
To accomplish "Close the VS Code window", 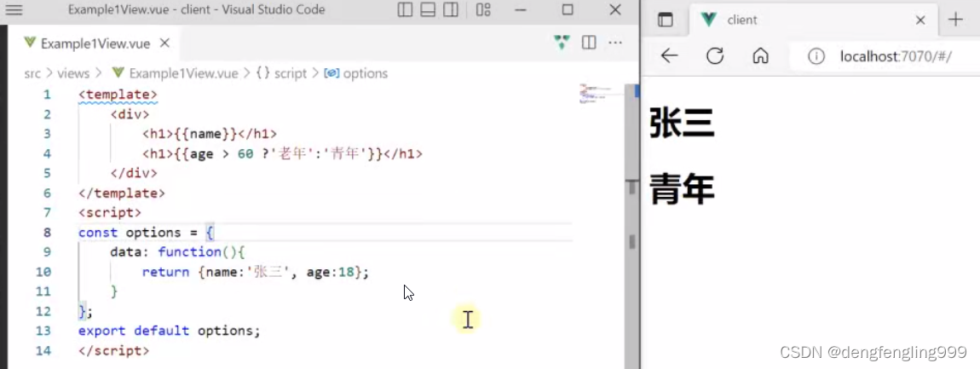I will [x=615, y=10].
